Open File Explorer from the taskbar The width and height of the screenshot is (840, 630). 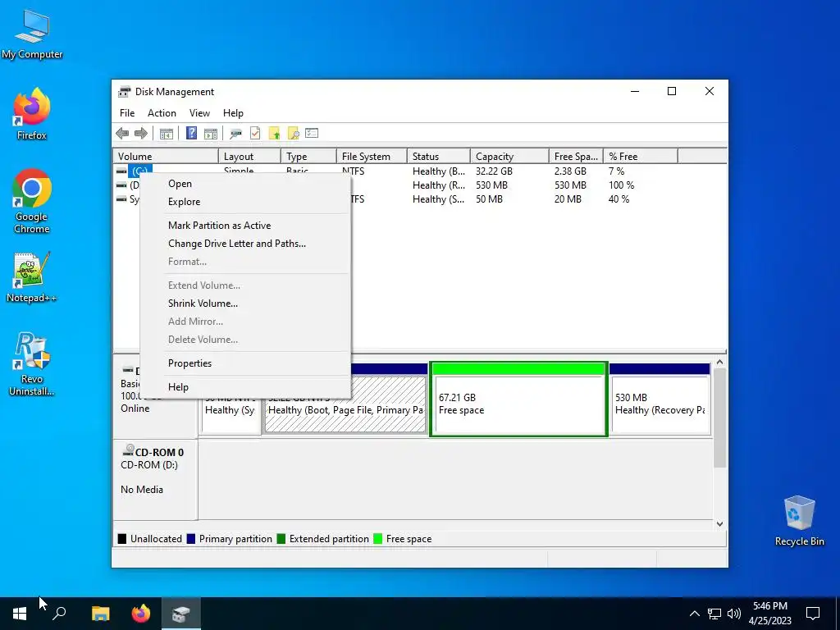[x=100, y=614]
